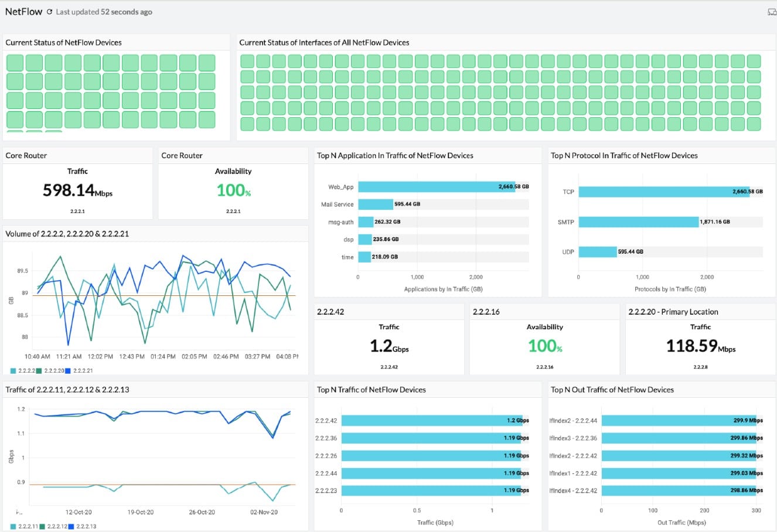Click the 'Last updated 52 seconds ago' text

click(x=104, y=12)
